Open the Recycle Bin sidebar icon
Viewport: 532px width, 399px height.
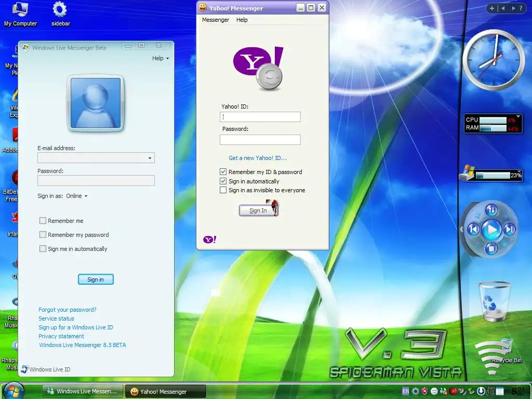(494, 302)
